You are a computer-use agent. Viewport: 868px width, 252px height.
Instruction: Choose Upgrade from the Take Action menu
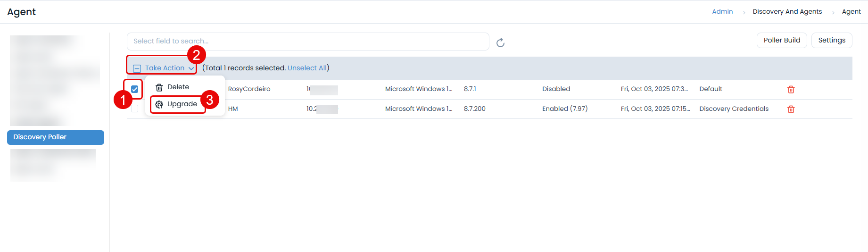[182, 104]
